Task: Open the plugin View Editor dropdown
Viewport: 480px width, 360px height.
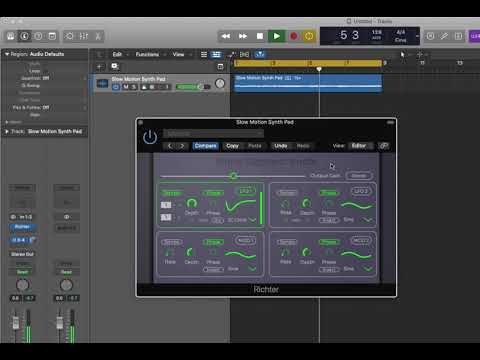Action: [x=361, y=146]
